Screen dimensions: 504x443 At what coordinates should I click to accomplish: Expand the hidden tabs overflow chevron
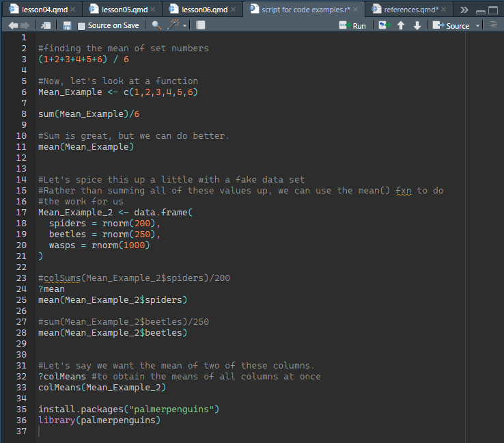pyautogui.click(x=464, y=10)
